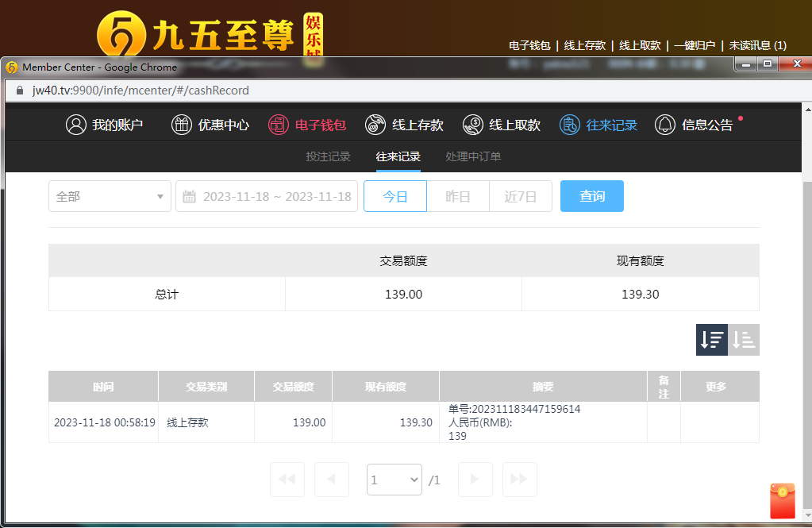Click the date range input field
The image size is (812, 528).
click(x=267, y=196)
